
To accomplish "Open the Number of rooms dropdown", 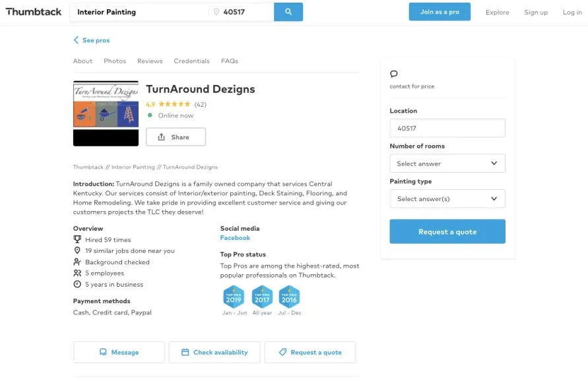I will coord(447,163).
